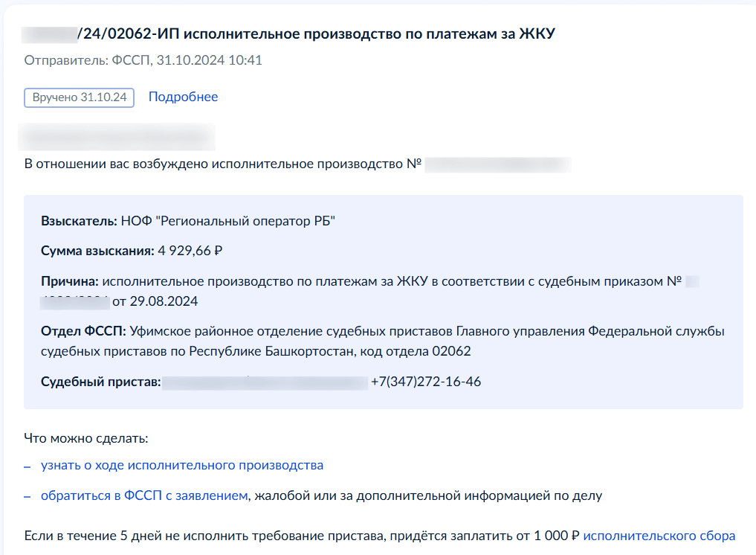Click the Причина label text
The width and height of the screenshot is (756, 555).
coord(70,281)
